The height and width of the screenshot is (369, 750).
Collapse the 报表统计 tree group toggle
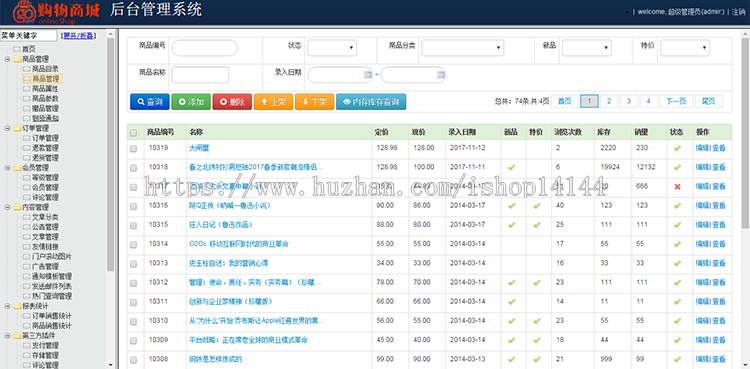click(x=7, y=306)
